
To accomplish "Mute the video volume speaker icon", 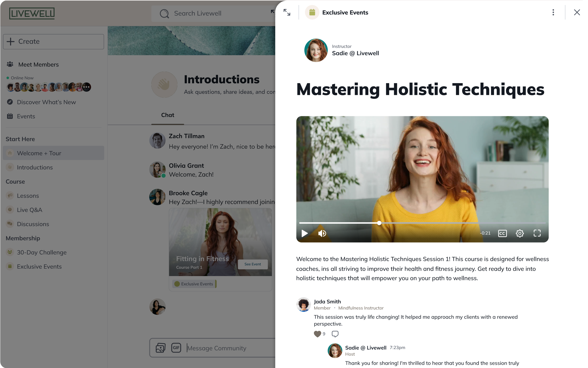I will [322, 233].
